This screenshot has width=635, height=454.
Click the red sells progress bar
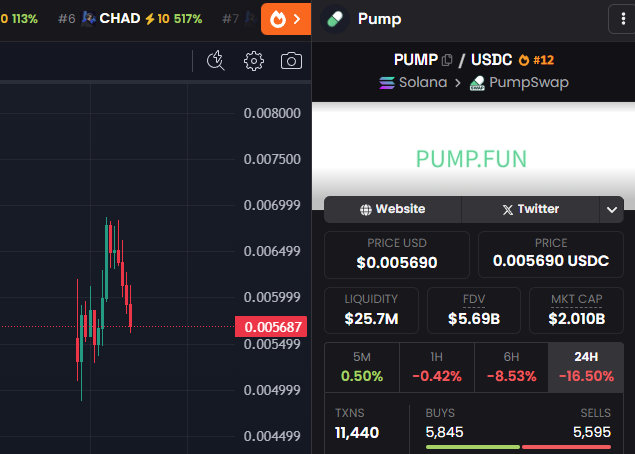(567, 447)
